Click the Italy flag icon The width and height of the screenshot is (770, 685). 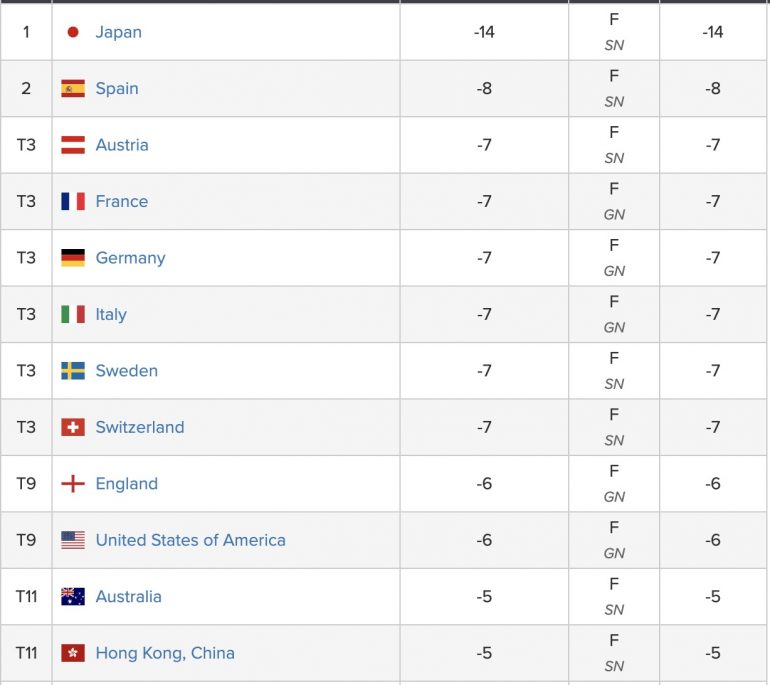(73, 314)
